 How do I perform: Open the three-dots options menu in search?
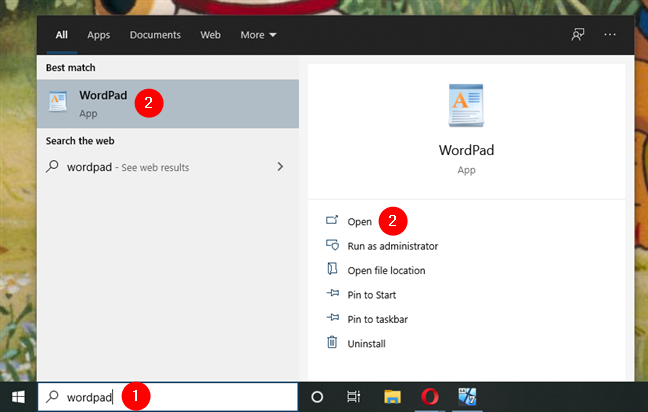pyautogui.click(x=610, y=34)
